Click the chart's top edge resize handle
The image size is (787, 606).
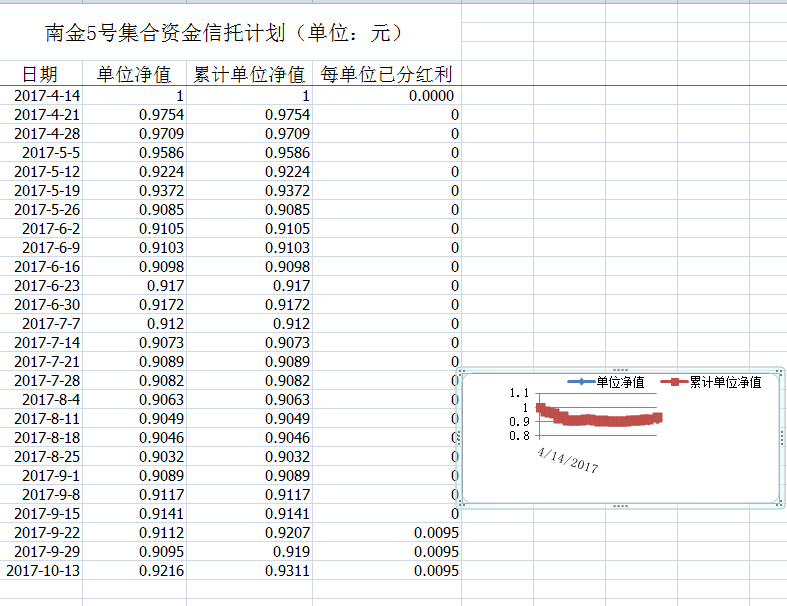tap(620, 369)
